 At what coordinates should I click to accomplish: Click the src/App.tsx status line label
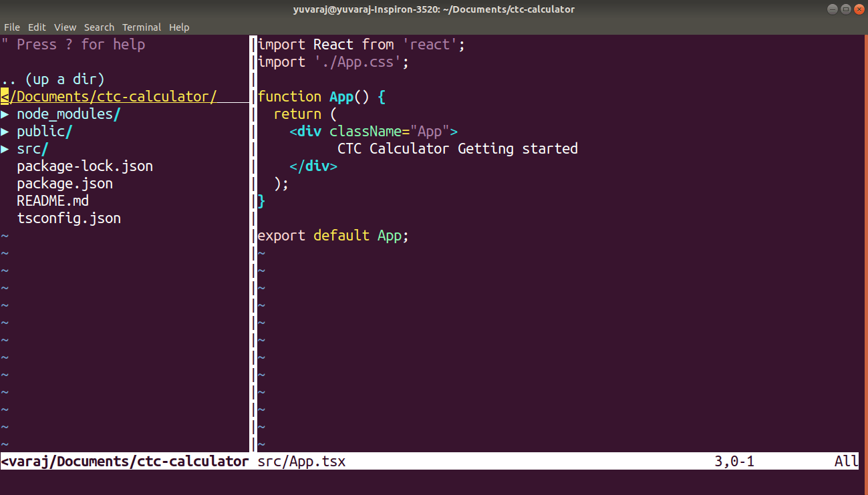(x=301, y=462)
